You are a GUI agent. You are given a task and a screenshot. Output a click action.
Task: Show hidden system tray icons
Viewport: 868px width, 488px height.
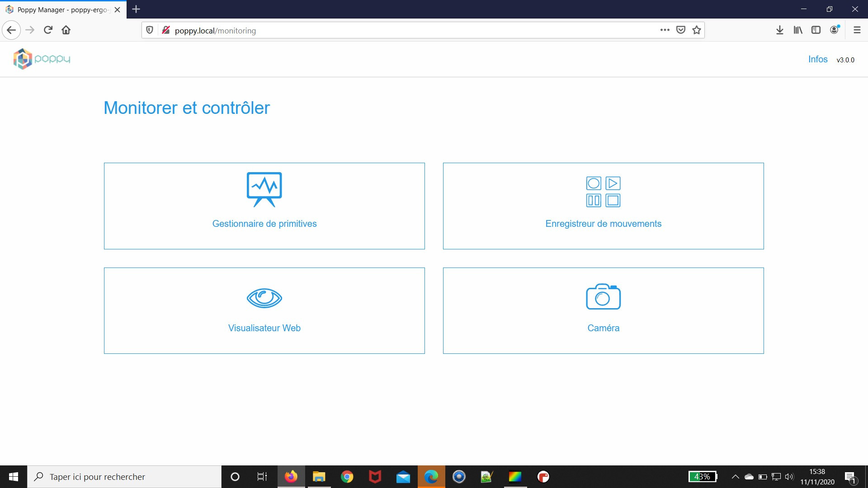[x=736, y=477]
